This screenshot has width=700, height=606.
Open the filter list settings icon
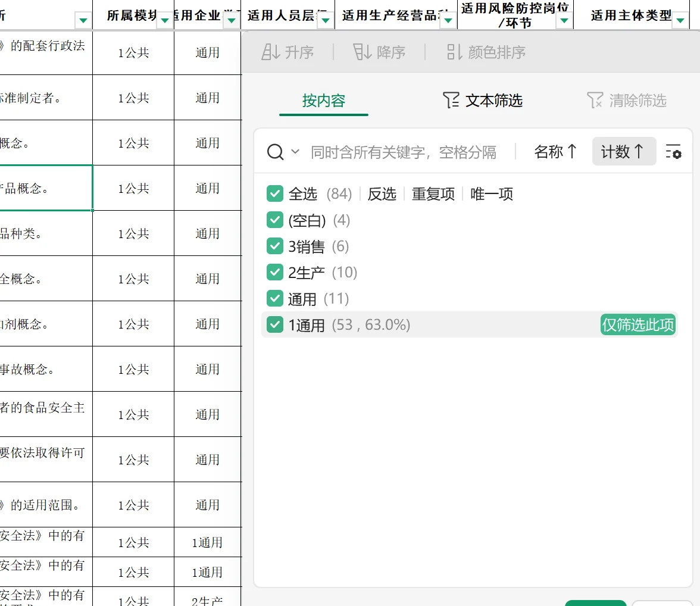674,152
